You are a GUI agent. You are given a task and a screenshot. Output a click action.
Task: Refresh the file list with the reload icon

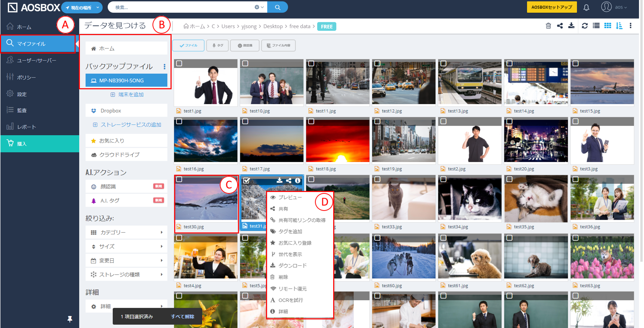(x=584, y=26)
